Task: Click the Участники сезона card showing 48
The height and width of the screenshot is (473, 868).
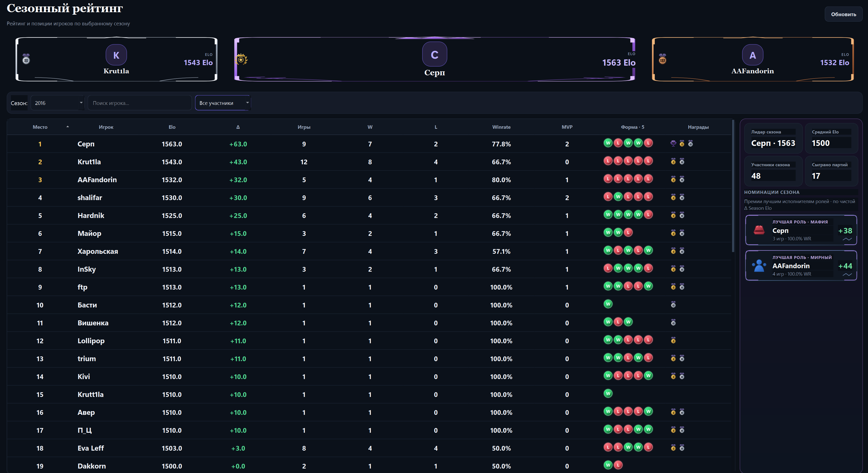Action: click(773, 171)
